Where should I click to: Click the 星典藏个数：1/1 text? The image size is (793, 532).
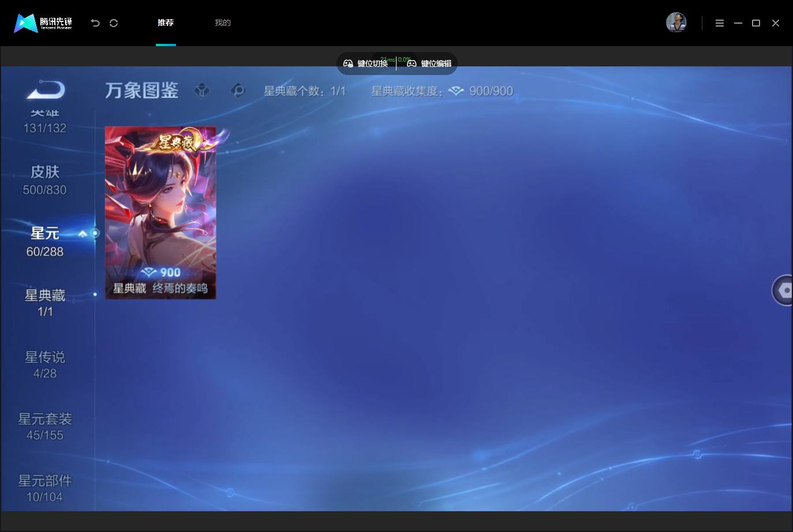(x=305, y=91)
